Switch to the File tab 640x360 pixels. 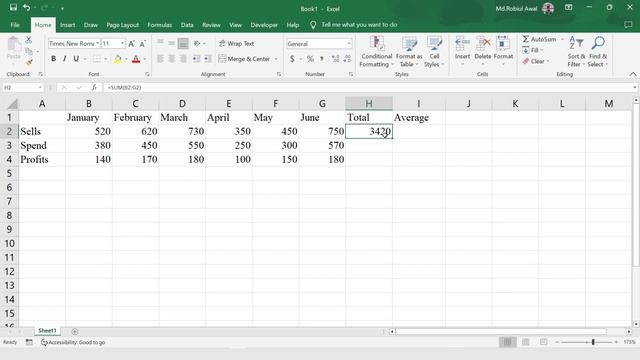(x=15, y=25)
